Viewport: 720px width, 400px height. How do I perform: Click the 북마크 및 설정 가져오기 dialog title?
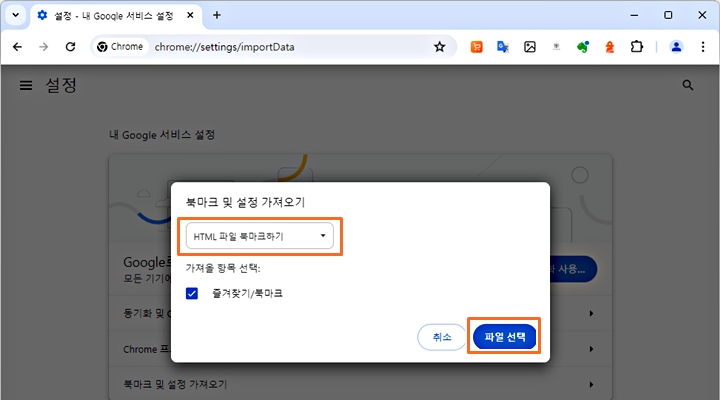[245, 202]
